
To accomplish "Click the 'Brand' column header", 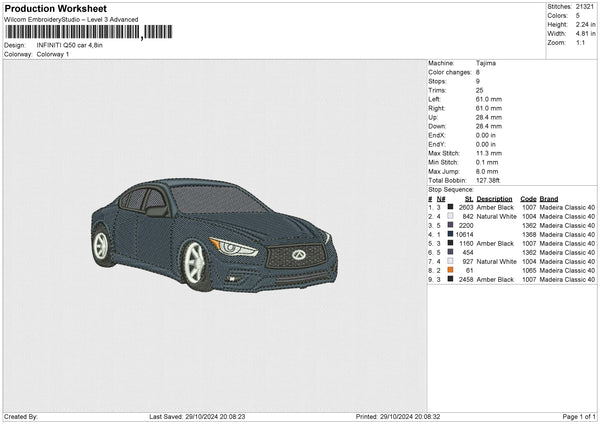I will (549, 199).
